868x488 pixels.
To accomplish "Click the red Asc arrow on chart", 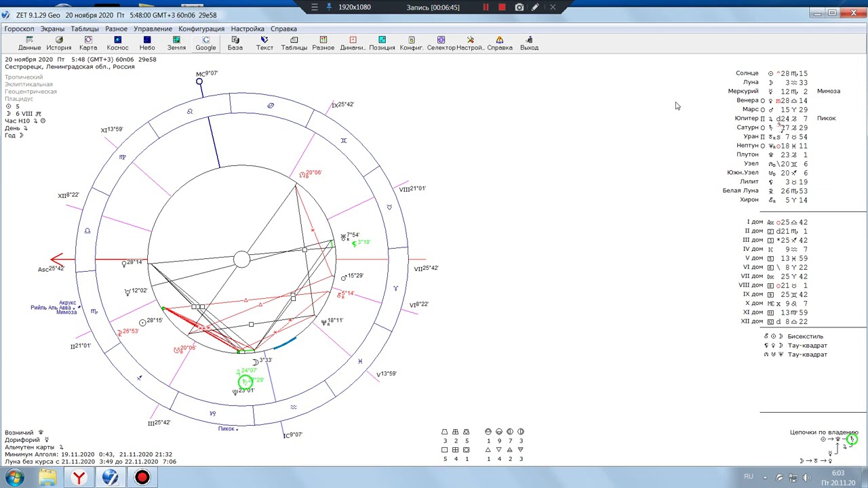I will 57,260.
